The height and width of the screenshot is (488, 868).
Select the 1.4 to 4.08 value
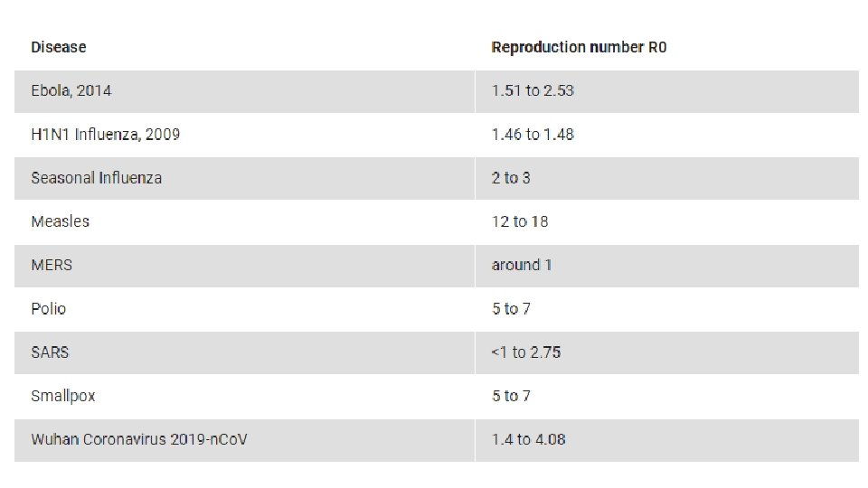pos(529,439)
